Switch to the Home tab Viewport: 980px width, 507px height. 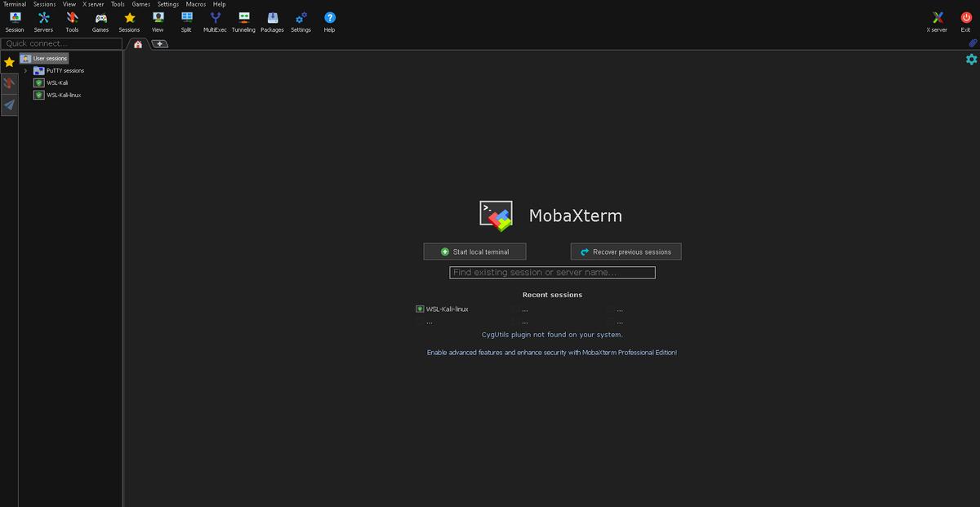(x=138, y=44)
